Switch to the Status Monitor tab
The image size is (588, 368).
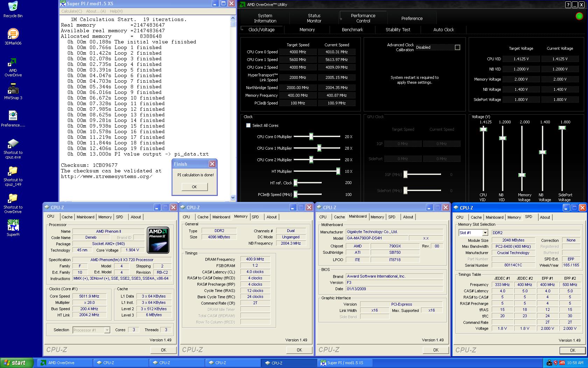pyautogui.click(x=314, y=18)
